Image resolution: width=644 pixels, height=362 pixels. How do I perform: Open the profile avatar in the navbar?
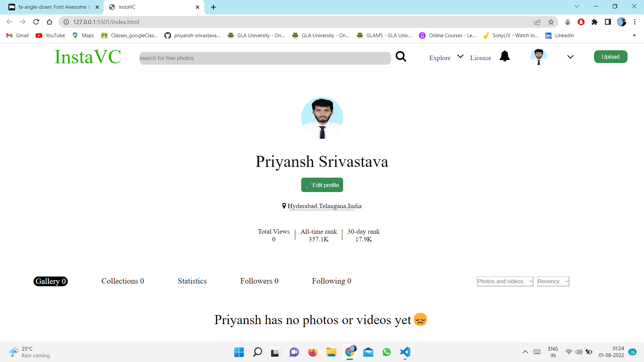click(x=539, y=57)
